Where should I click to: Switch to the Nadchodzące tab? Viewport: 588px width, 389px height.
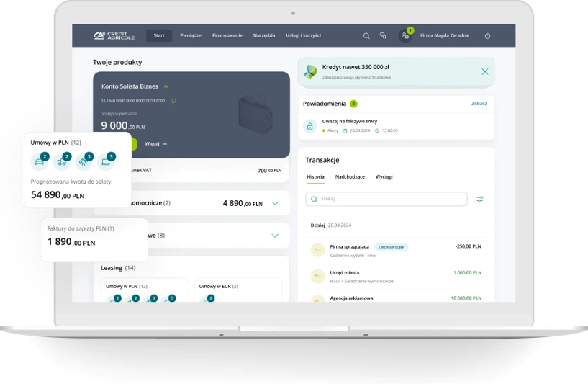click(350, 176)
